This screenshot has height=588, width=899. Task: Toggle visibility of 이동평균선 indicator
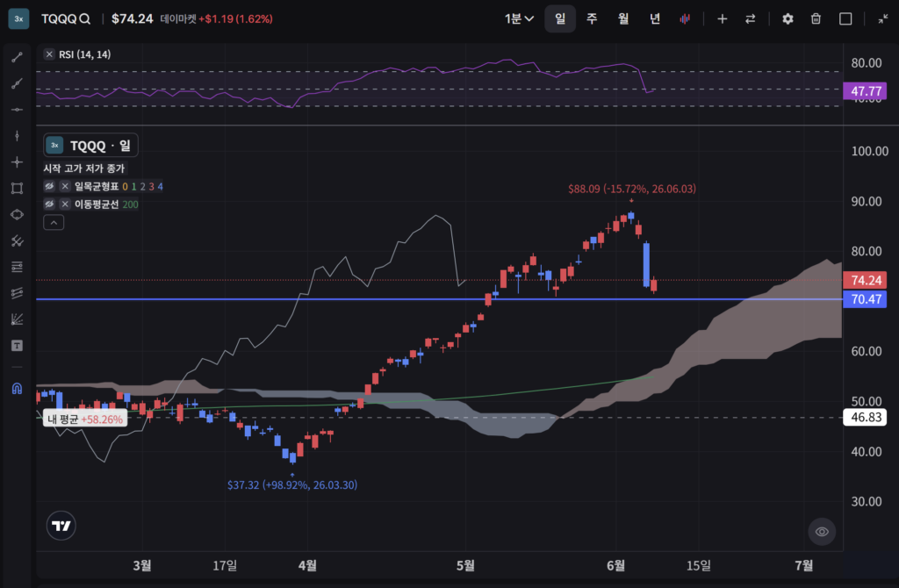49,204
